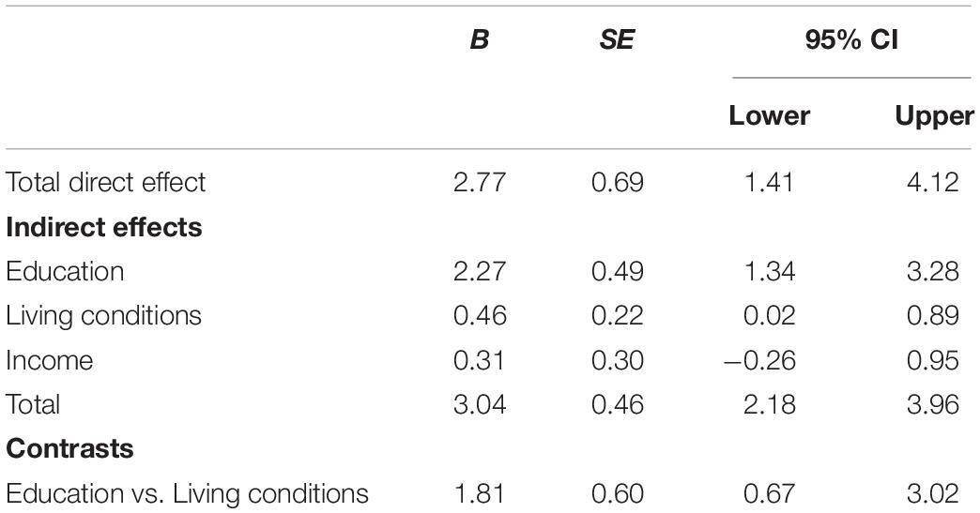Select Education vs. Living conditions row label
This screenshot has width=980, height=513.
187,493
